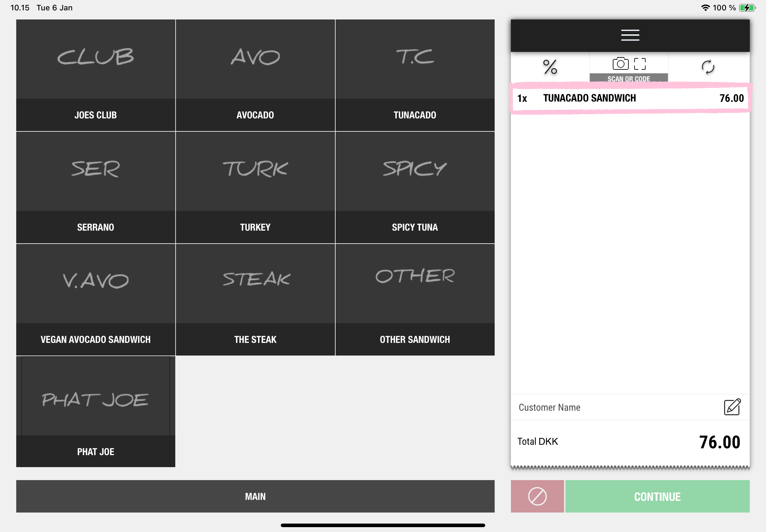Add a Turkey sandwich

click(255, 187)
